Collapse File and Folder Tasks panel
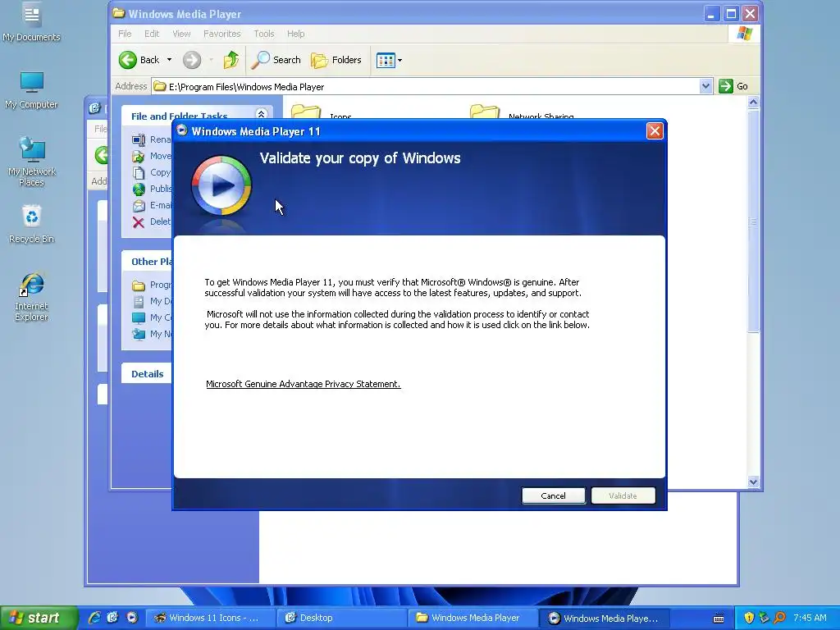This screenshot has height=630, width=840. coord(262,114)
